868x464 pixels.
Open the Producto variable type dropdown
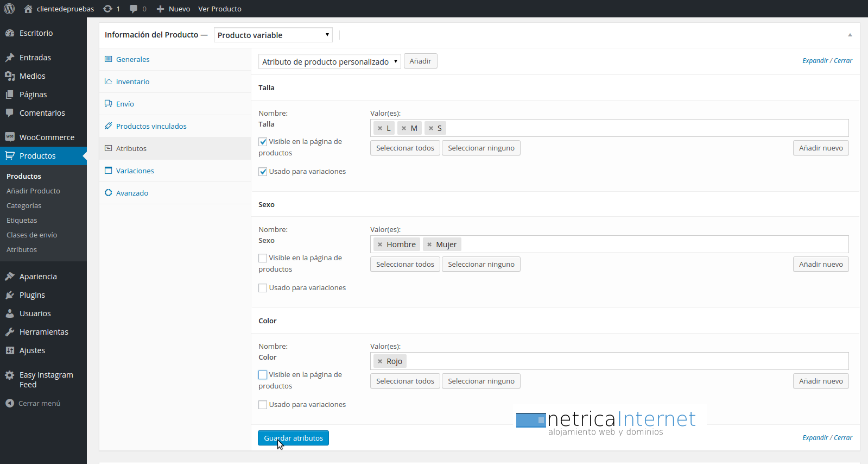pos(273,35)
